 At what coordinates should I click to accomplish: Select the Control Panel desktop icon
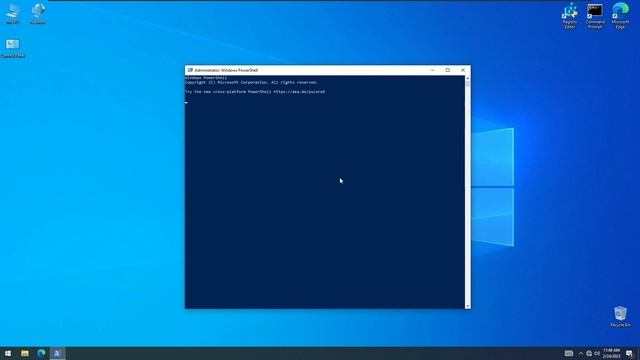click(13, 48)
